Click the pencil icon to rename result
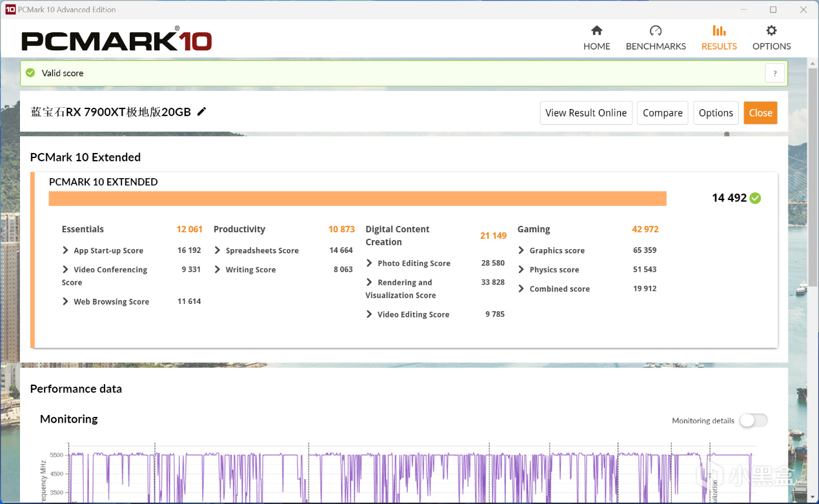The height and width of the screenshot is (504, 819). click(x=201, y=112)
